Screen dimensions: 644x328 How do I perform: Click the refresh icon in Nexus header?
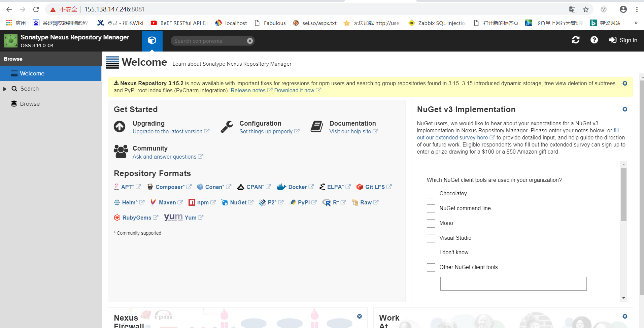pyautogui.click(x=576, y=40)
